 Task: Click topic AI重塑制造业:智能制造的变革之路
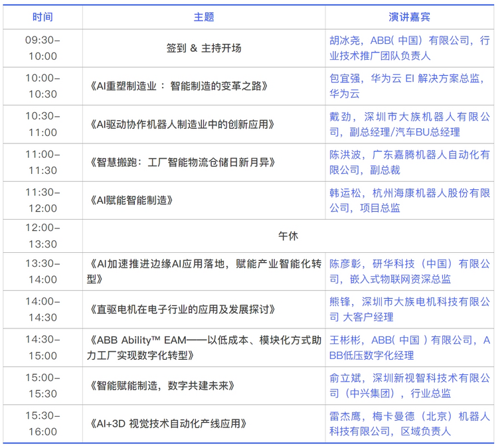pos(178,86)
